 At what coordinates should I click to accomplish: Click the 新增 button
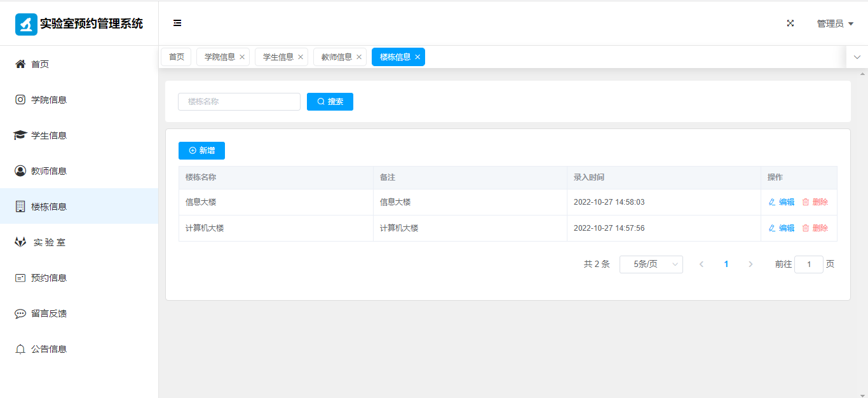tap(201, 151)
